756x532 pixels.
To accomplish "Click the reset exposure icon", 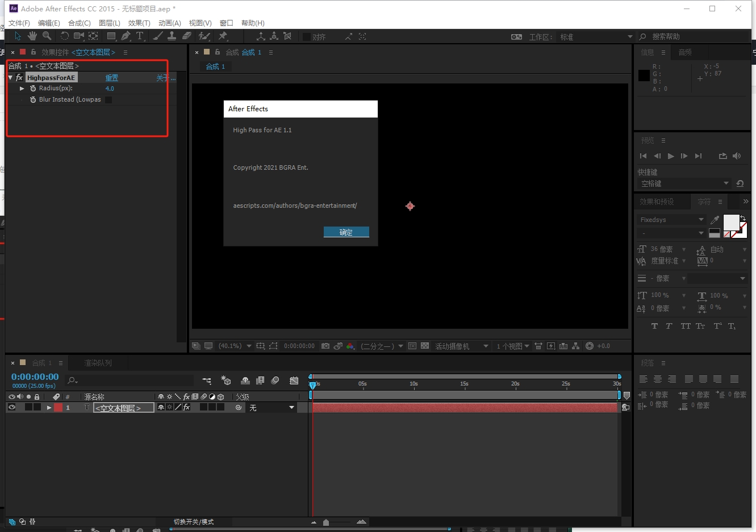I will 590,346.
